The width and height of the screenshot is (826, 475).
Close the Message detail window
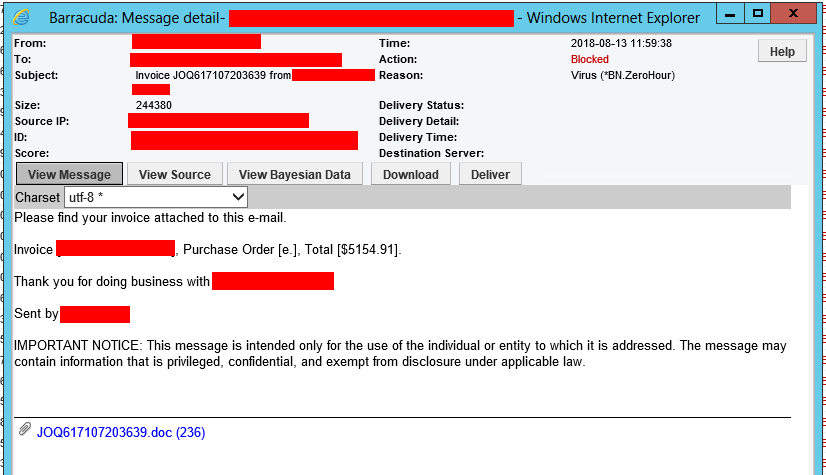(x=793, y=14)
